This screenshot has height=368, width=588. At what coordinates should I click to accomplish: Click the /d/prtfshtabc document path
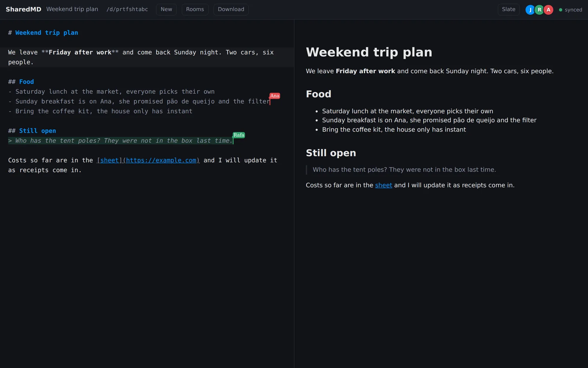(x=127, y=9)
